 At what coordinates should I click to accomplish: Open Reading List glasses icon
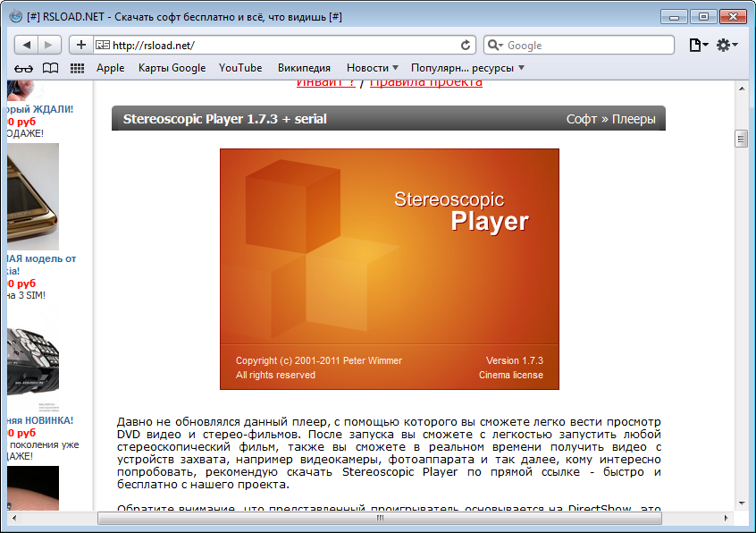(23, 69)
